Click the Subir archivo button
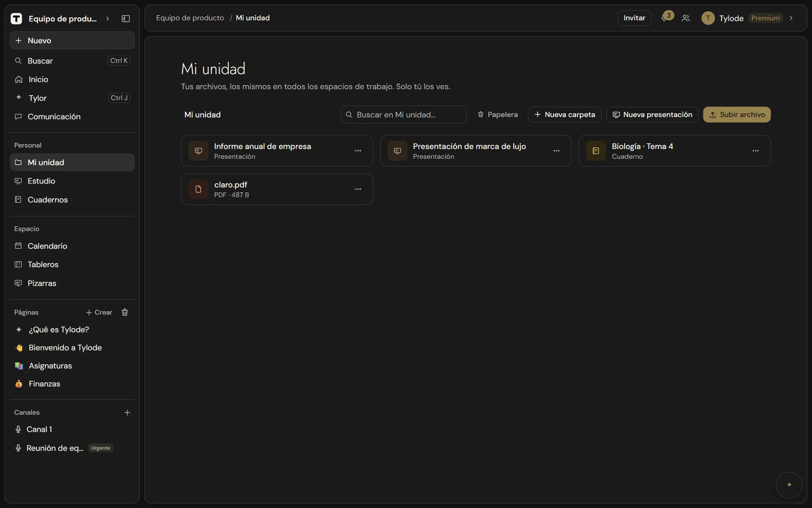The image size is (812, 508). pos(737,115)
